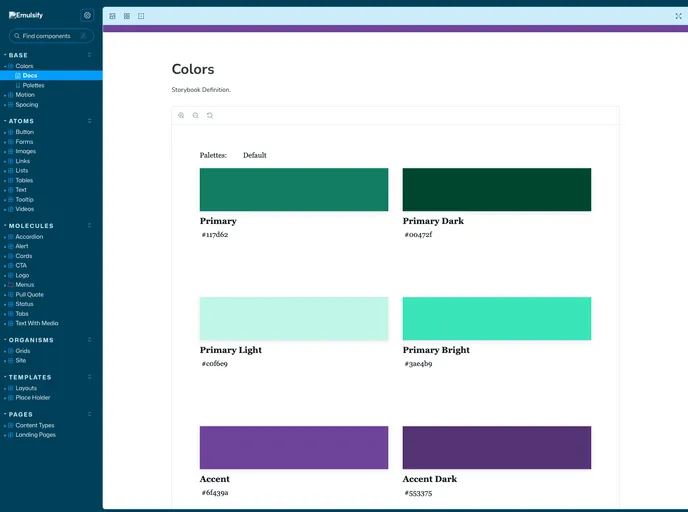
Task: Expand the Site component
Action: (x=21, y=361)
